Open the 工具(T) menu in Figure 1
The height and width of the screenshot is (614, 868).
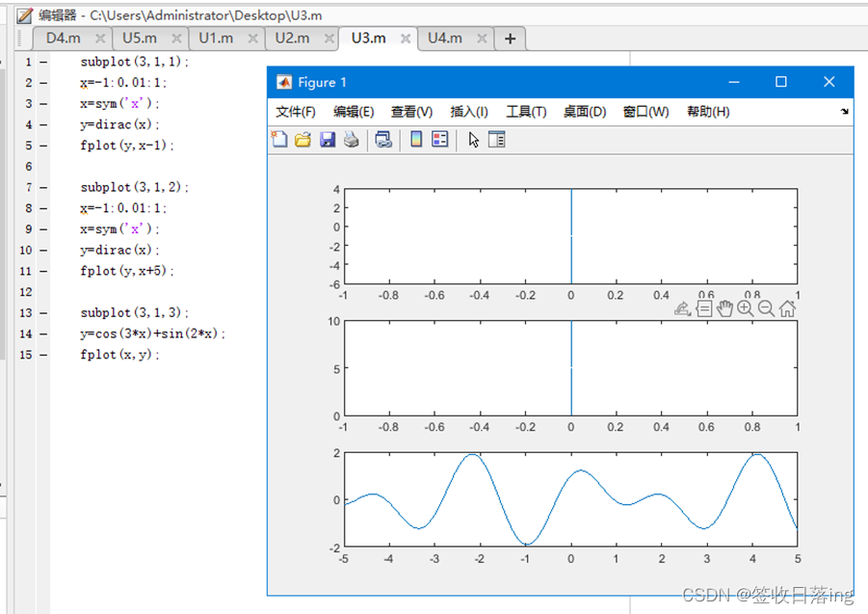click(525, 111)
